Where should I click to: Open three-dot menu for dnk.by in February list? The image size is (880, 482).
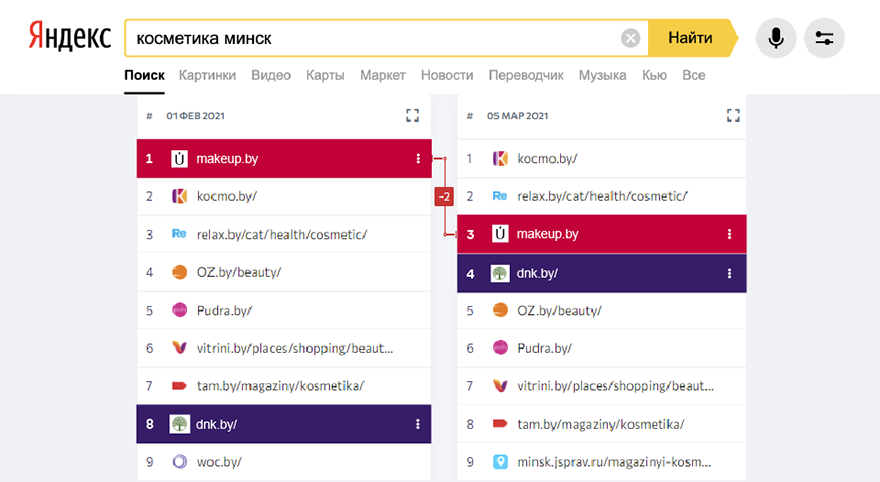[x=417, y=424]
